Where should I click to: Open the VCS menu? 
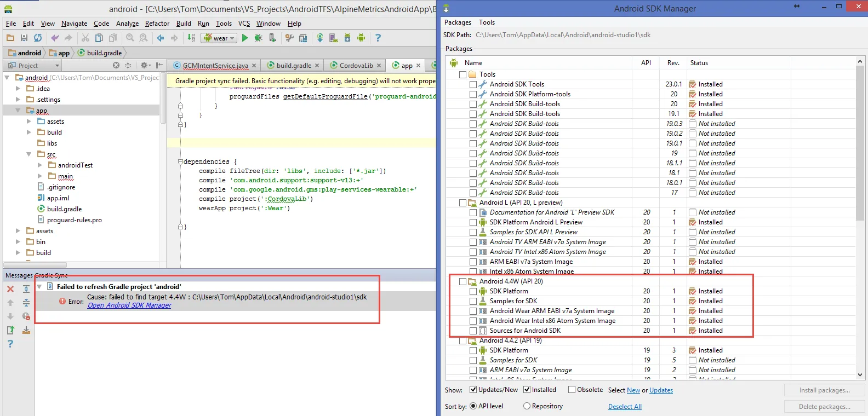pyautogui.click(x=244, y=24)
